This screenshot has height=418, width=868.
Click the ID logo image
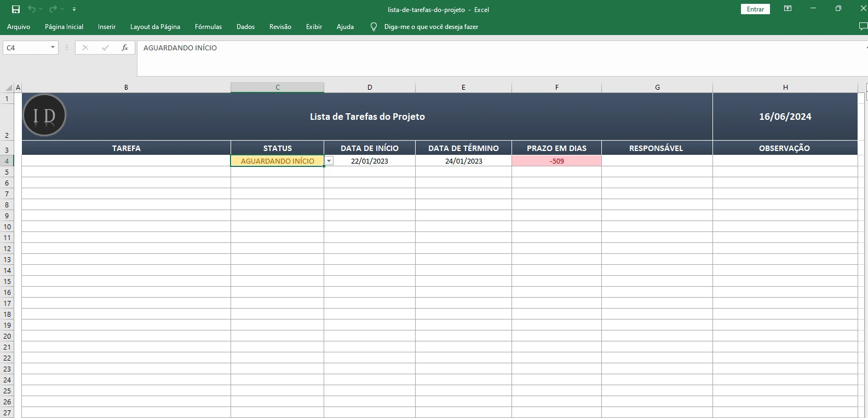(x=44, y=115)
